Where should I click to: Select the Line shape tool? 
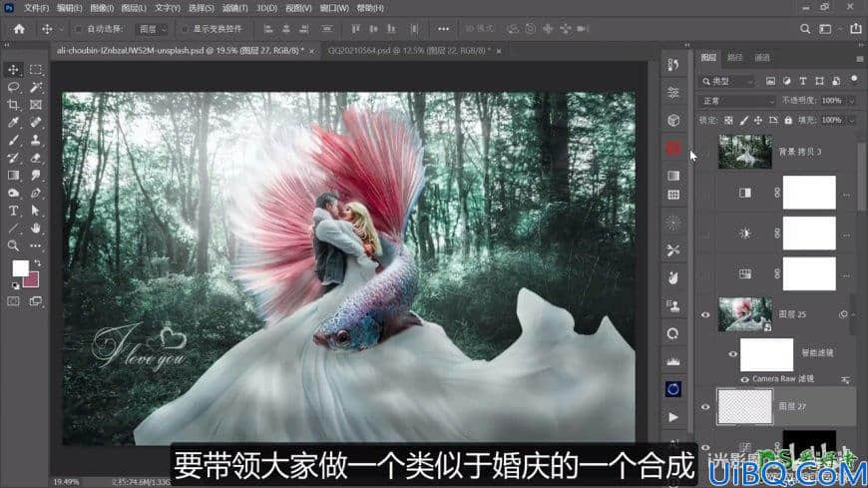pos(13,229)
